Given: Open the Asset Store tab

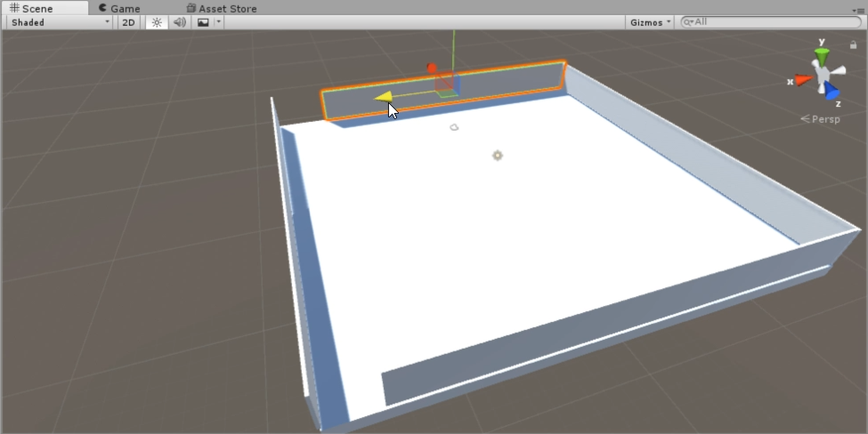Looking at the screenshot, I should point(222,8).
